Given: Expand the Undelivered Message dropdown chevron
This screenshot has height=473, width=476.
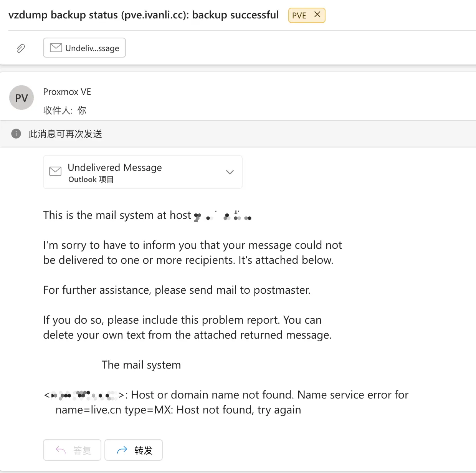Looking at the screenshot, I should pyautogui.click(x=230, y=172).
